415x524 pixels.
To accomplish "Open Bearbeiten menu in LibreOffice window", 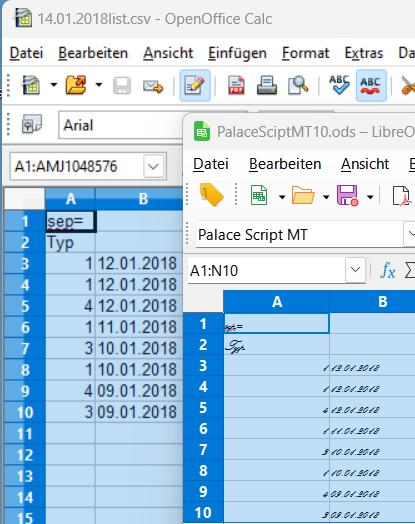I will click(x=285, y=164).
